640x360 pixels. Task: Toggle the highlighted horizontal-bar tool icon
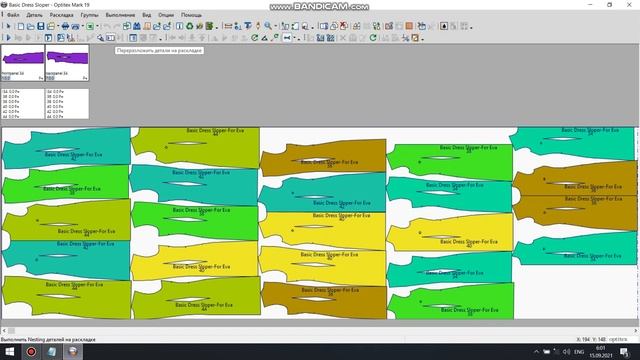click(x=287, y=38)
